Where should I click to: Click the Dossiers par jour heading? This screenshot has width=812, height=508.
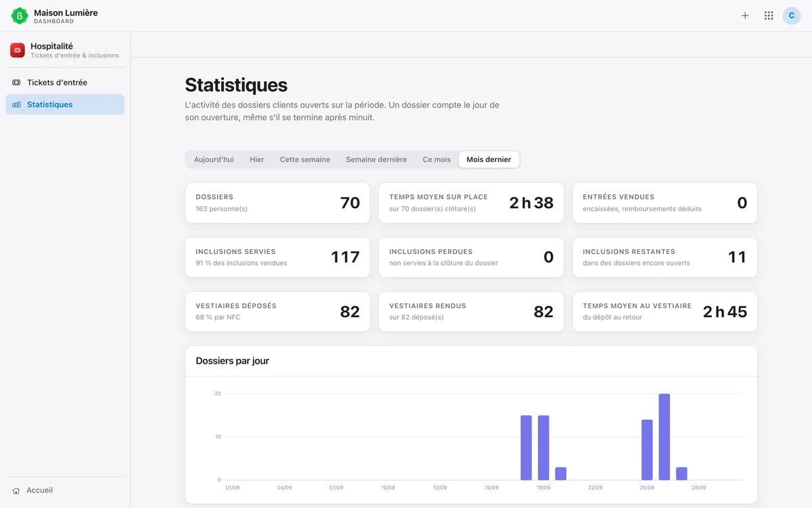233,361
